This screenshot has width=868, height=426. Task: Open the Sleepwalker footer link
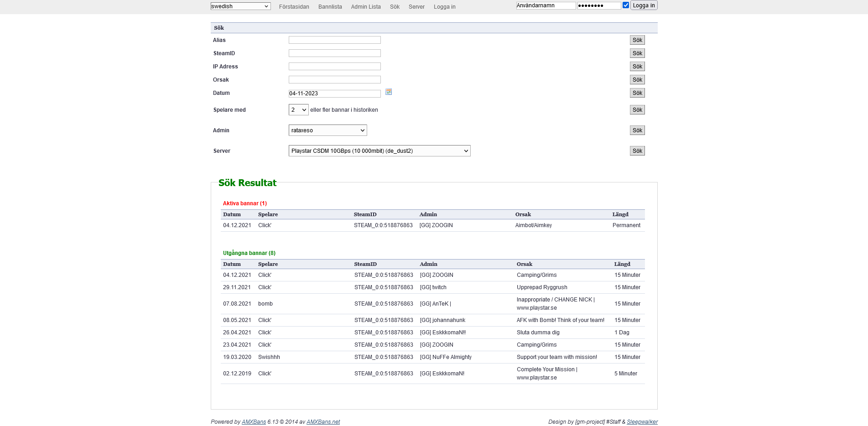[642, 422]
